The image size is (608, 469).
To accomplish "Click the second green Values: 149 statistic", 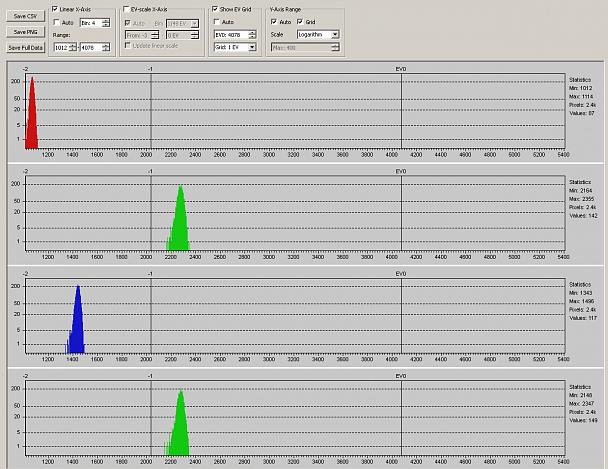I will pos(583,420).
